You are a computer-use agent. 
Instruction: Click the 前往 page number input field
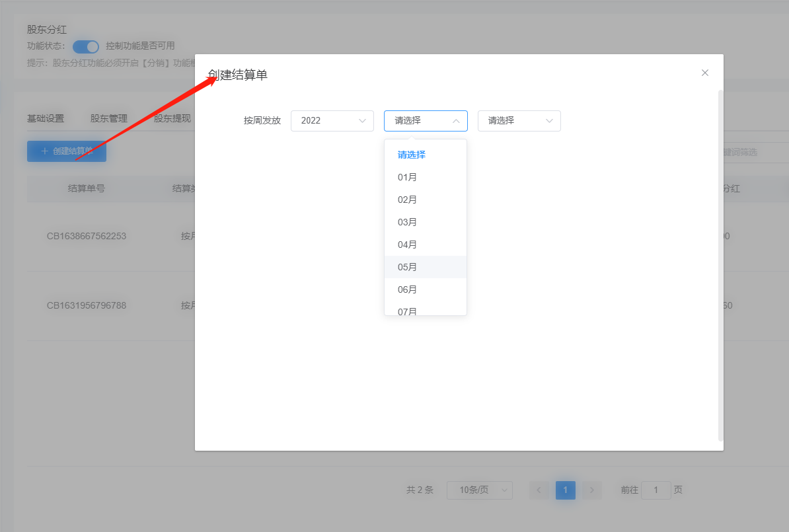point(656,490)
